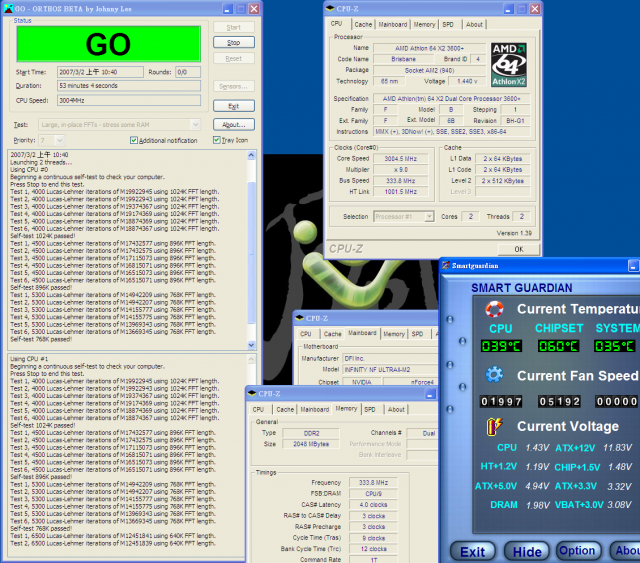Switch to CPU tab in CPU-Z Memory window

tap(258, 409)
